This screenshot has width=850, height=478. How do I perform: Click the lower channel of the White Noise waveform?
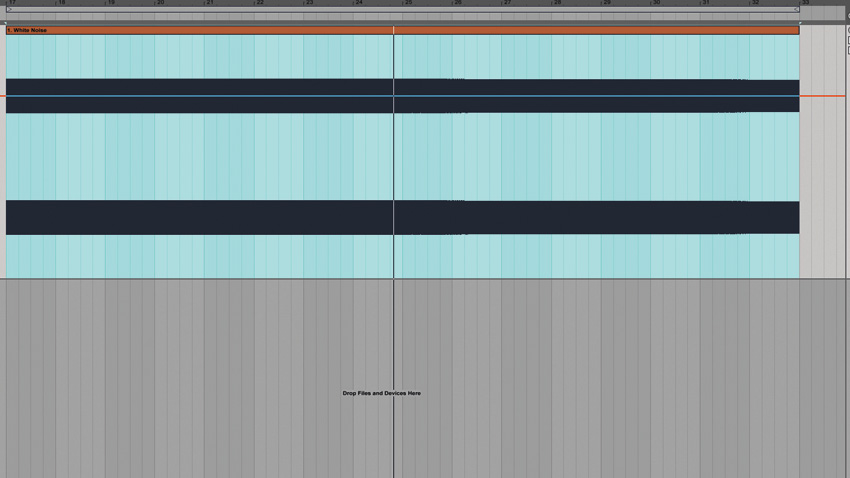[x=402, y=217]
